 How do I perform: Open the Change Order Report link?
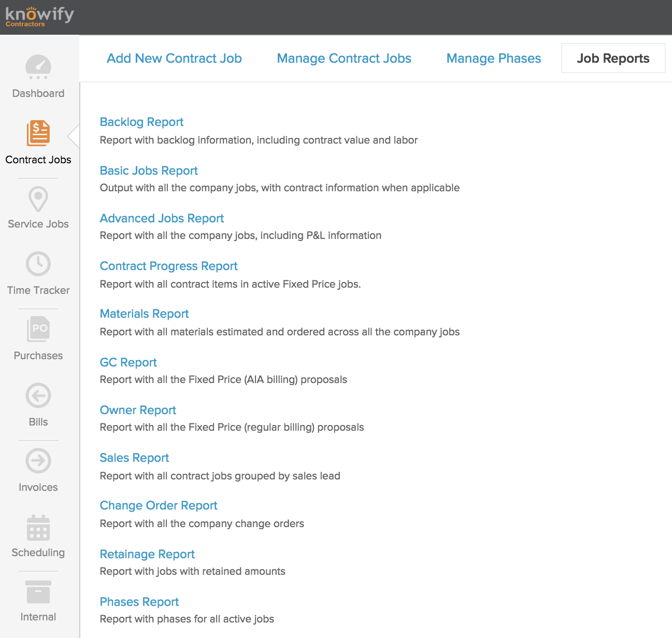tap(159, 505)
